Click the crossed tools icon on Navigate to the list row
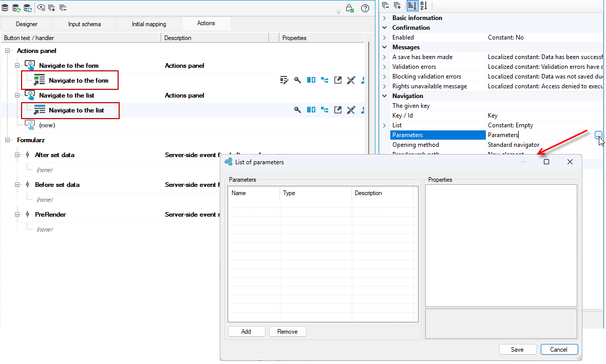 (351, 110)
